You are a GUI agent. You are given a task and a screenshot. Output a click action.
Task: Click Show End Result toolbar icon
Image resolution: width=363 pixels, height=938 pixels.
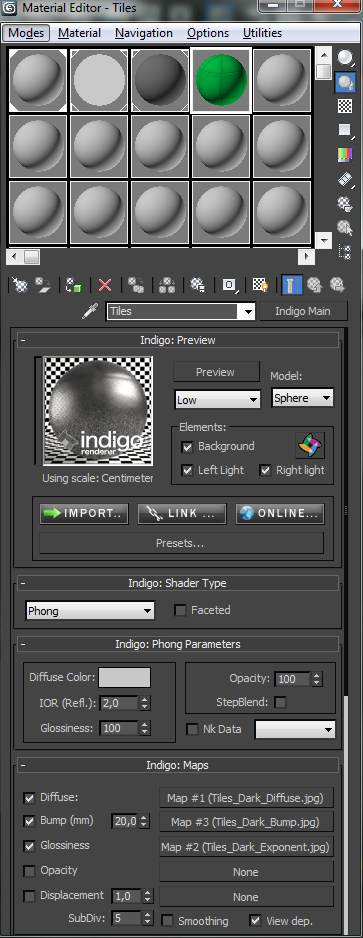tap(292, 285)
